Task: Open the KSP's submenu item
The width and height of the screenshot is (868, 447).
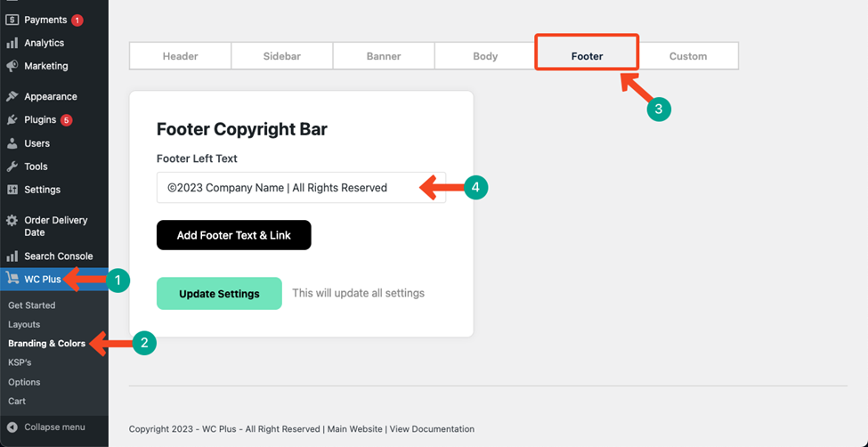Action: [20, 362]
